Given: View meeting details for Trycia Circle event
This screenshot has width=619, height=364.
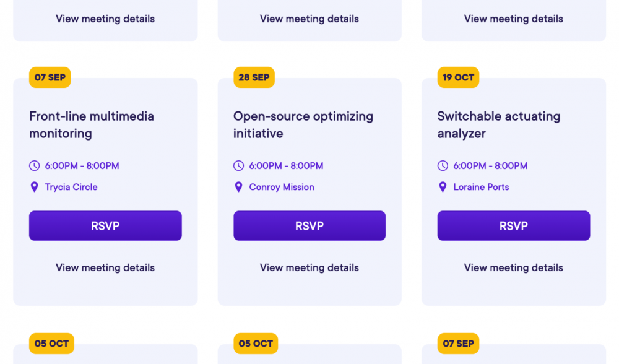Looking at the screenshot, I should pyautogui.click(x=105, y=268).
